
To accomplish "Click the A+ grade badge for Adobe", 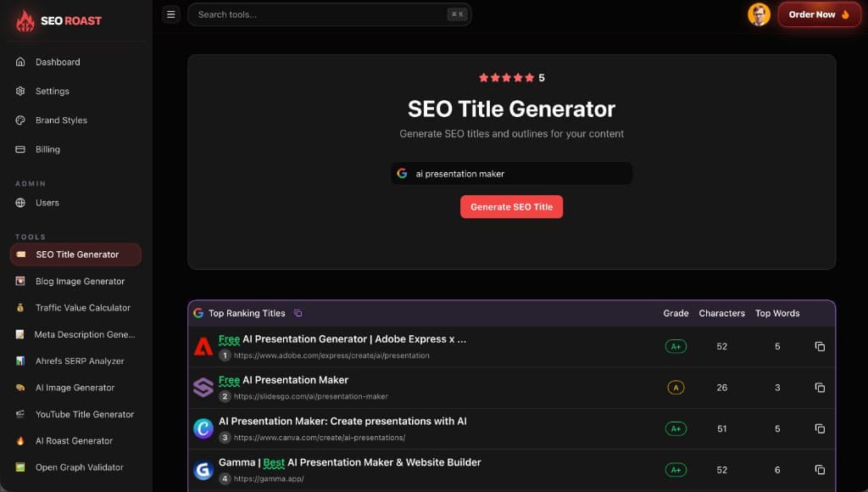I will [x=676, y=346].
